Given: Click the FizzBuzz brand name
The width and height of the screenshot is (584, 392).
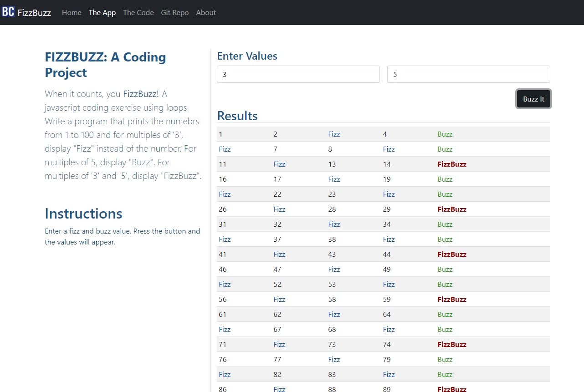Looking at the screenshot, I should (34, 13).
